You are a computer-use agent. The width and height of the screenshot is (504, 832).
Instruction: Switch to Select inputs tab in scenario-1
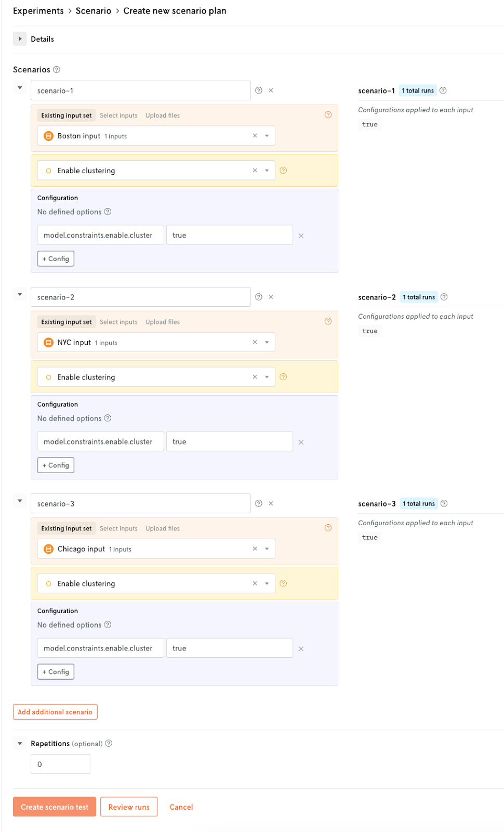tap(118, 115)
